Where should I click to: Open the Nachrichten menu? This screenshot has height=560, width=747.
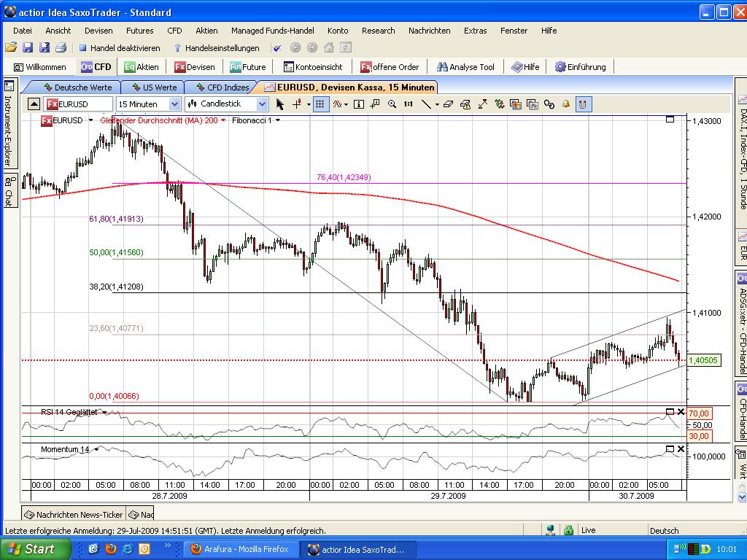tap(430, 31)
